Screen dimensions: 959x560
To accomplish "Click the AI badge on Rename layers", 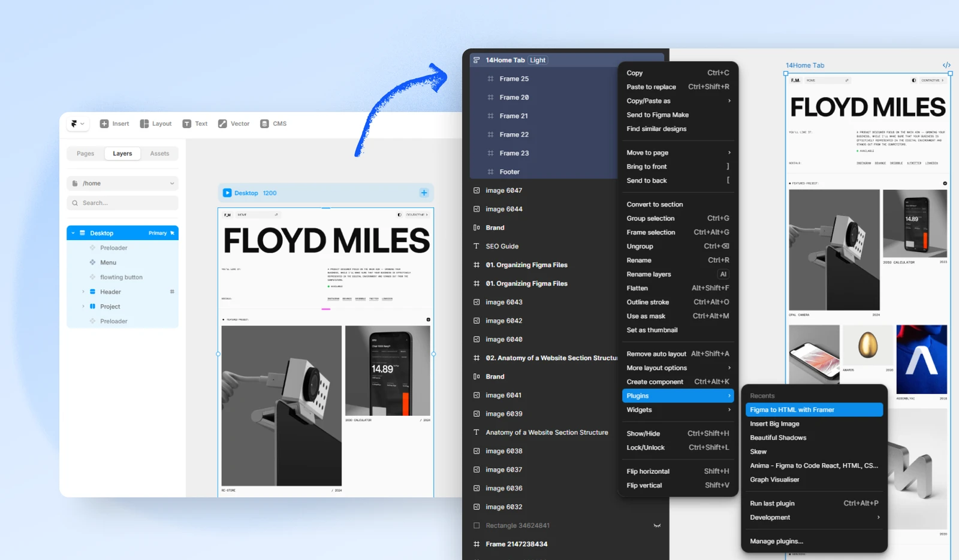I will 723,274.
